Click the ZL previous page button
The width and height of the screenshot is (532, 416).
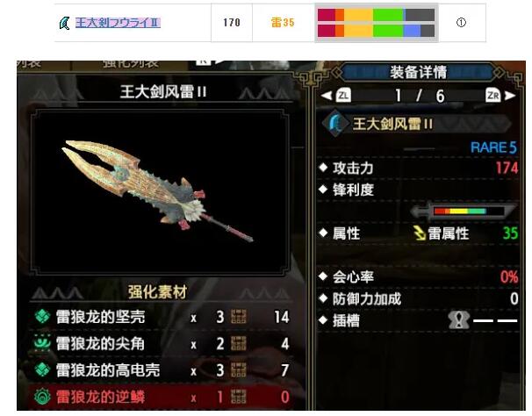point(343,96)
